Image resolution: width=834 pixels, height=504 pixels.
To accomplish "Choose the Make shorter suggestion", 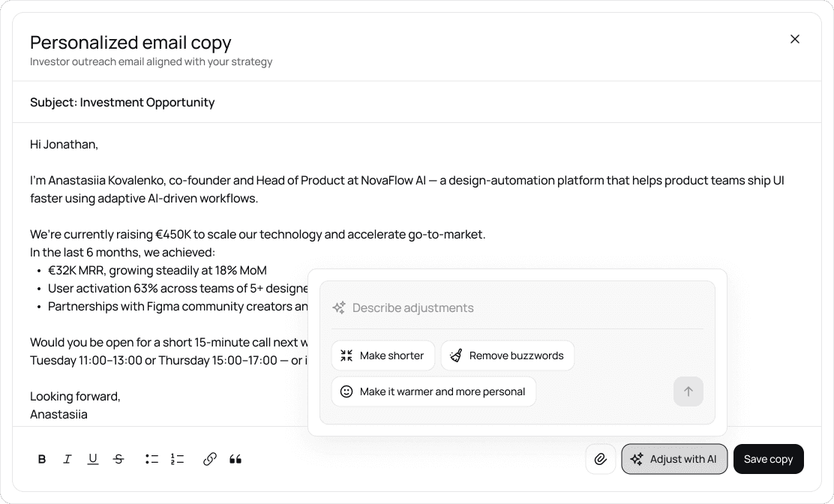I will [x=382, y=355].
